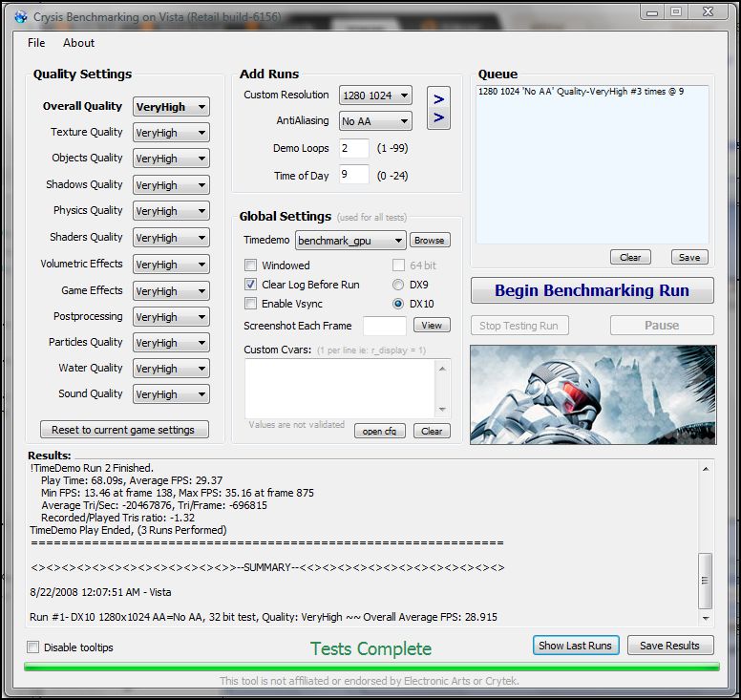
Task: Click 'Play Time: 68.09s, Average FPS: 29.37' line
Action: tap(132, 480)
